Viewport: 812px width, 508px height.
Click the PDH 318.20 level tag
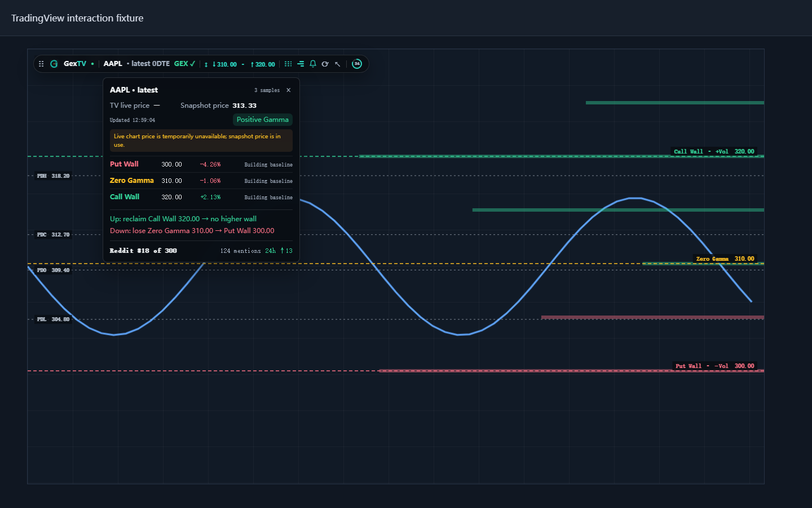pos(54,176)
